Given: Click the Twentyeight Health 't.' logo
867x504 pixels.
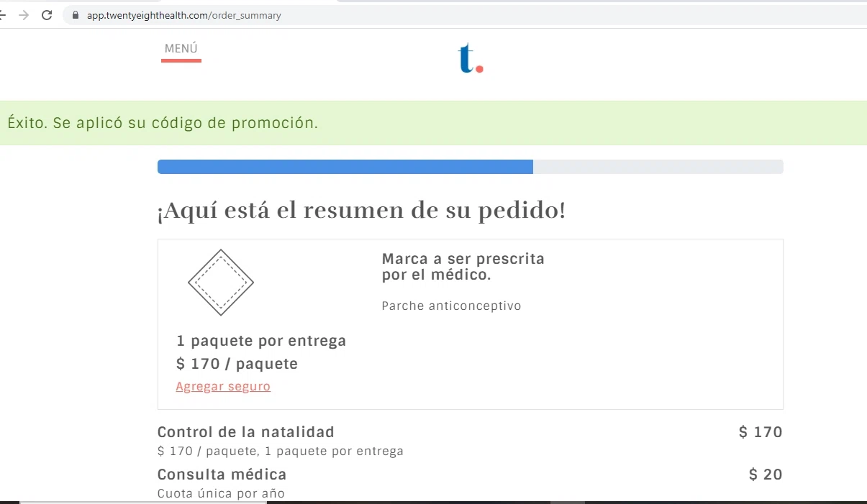Looking at the screenshot, I should (x=471, y=59).
